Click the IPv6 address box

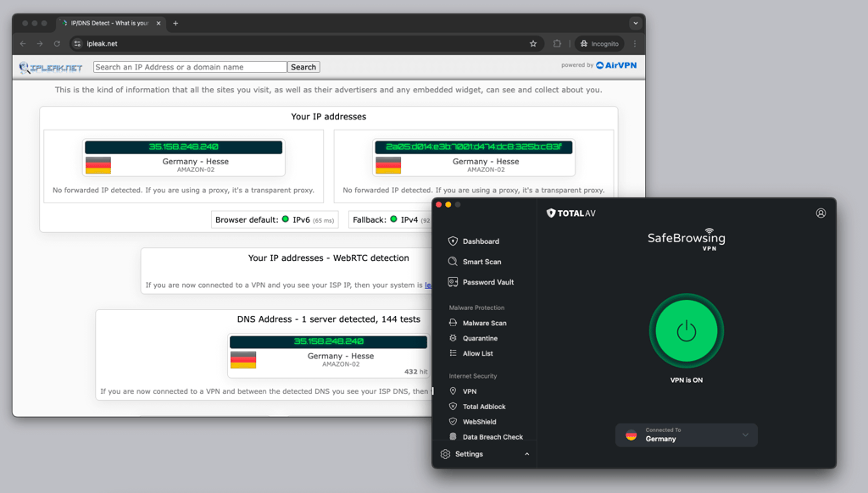pyautogui.click(x=473, y=147)
